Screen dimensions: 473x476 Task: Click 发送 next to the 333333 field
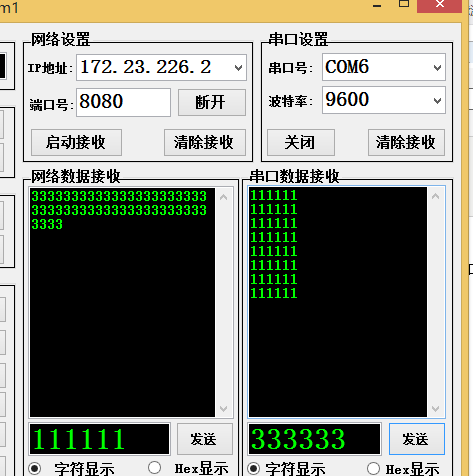pyautogui.click(x=417, y=439)
